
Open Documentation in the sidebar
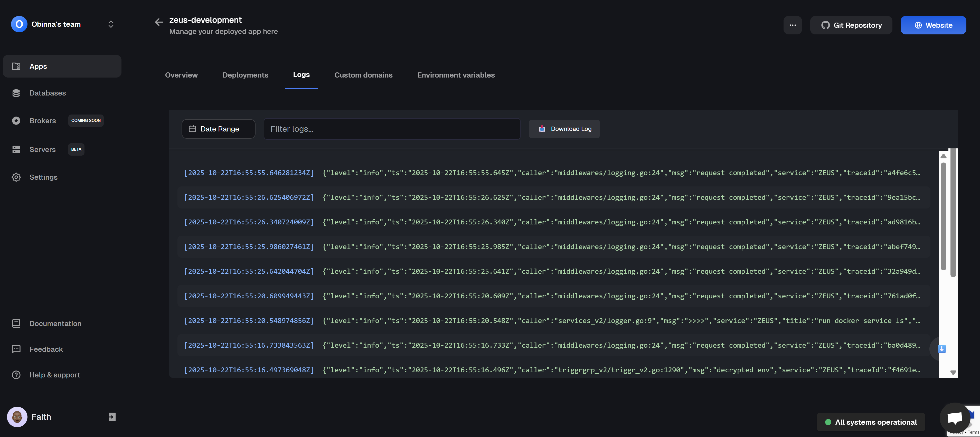(x=55, y=324)
